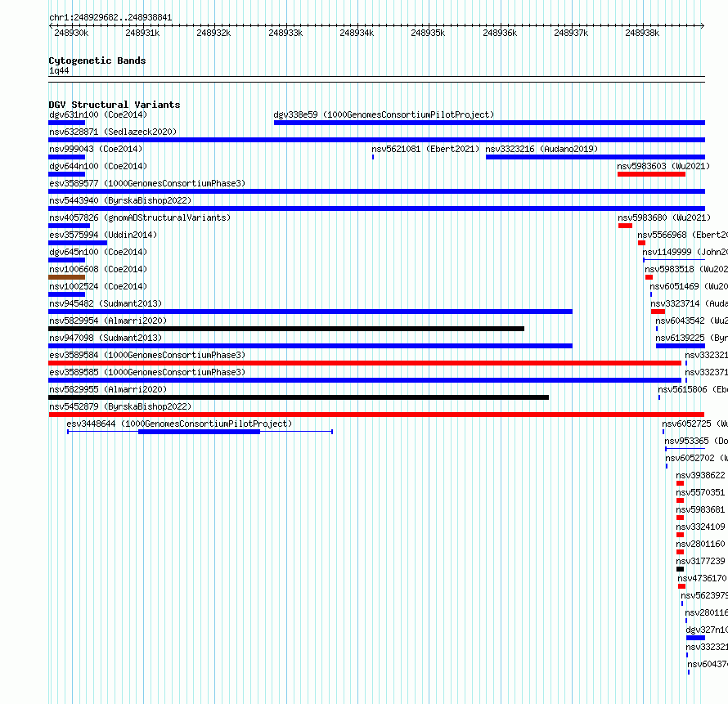728x704 pixels.
Task: Click nsv5452879 (ByrskaBishop2022) label
Action: point(120,406)
